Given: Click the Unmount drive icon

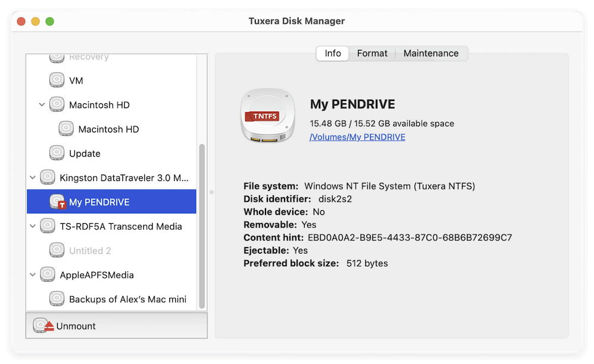Looking at the screenshot, I should (42, 325).
